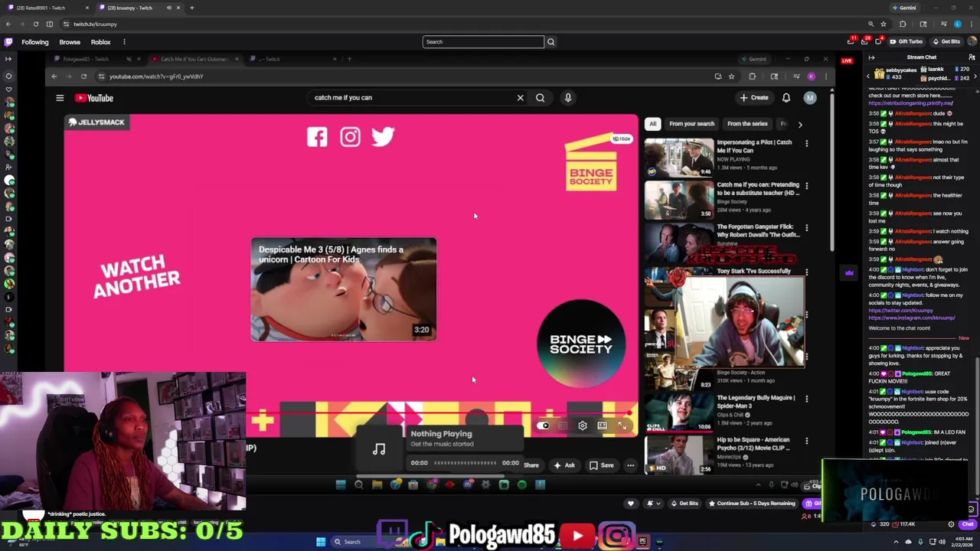This screenshot has width=980, height=551.
Task: Open Twitch whispers with 4 badge
Action: [878, 41]
